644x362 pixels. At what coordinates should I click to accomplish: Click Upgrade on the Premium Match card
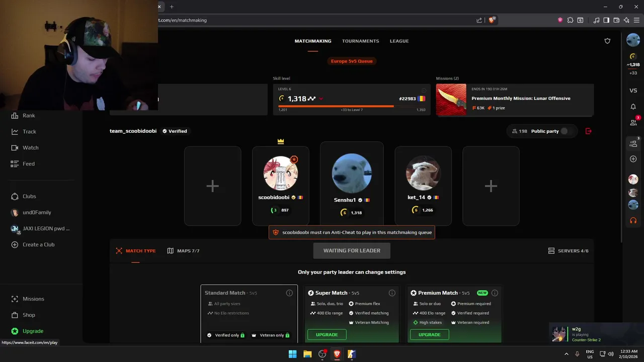[429, 335]
